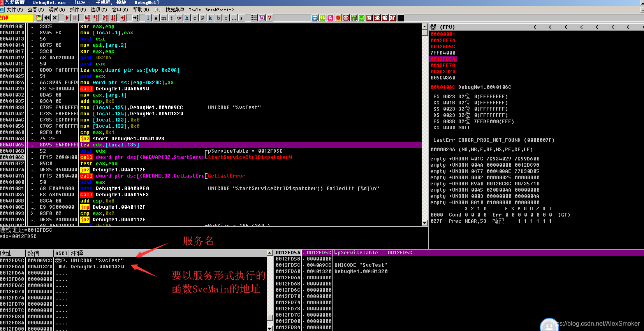Show threads with the 't' button
The height and width of the screenshot is (331, 644).
[x=172, y=18]
